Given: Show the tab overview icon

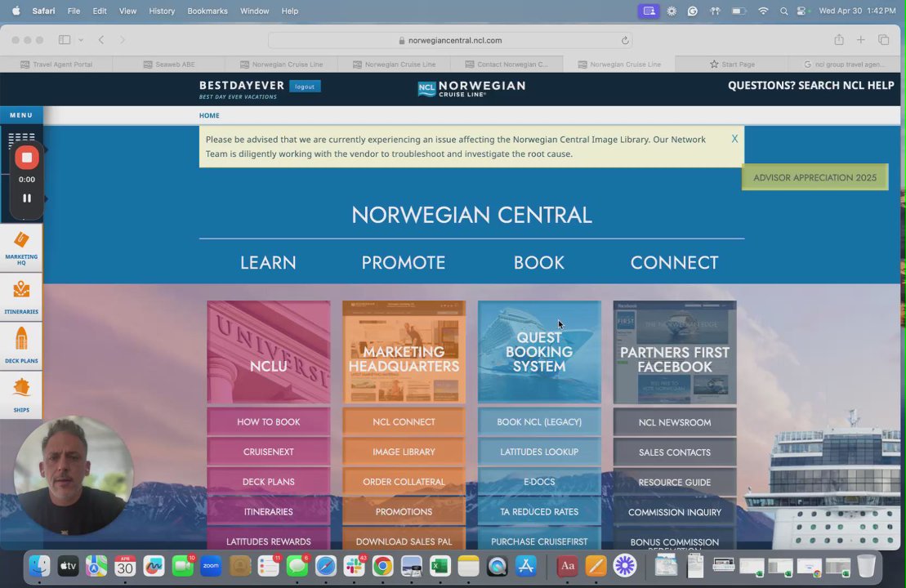Looking at the screenshot, I should (883, 39).
